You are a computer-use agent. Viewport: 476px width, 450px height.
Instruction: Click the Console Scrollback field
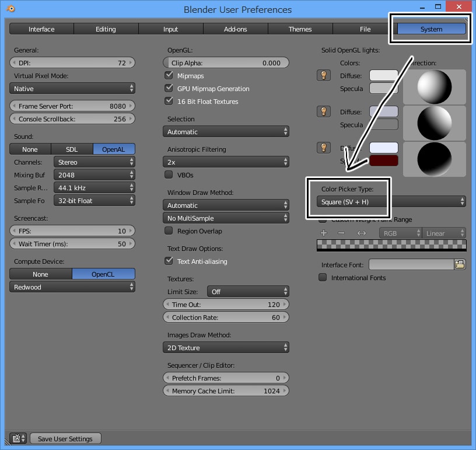click(72, 118)
